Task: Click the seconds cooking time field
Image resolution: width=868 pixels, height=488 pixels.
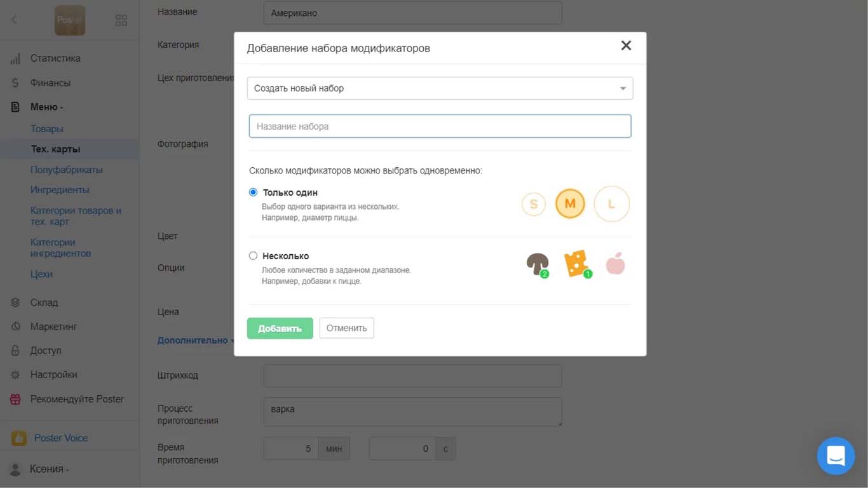Action: 402,449
